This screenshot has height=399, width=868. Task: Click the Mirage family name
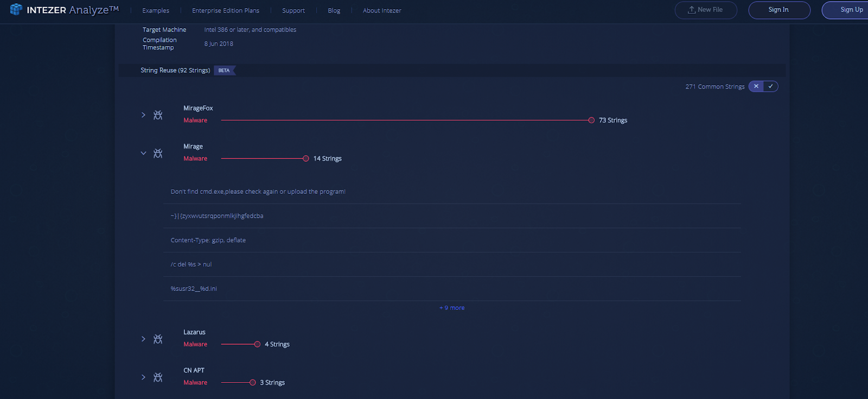pos(193,147)
